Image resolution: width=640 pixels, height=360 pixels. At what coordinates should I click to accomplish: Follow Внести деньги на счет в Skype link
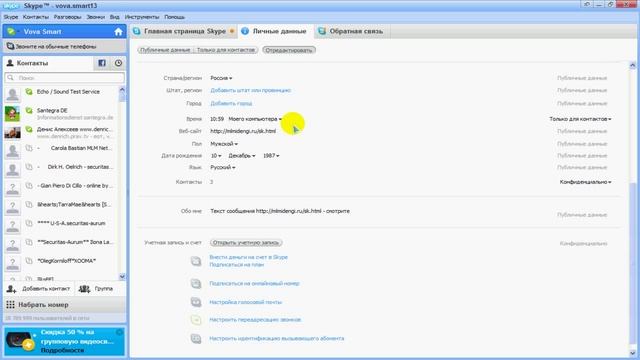(x=249, y=257)
